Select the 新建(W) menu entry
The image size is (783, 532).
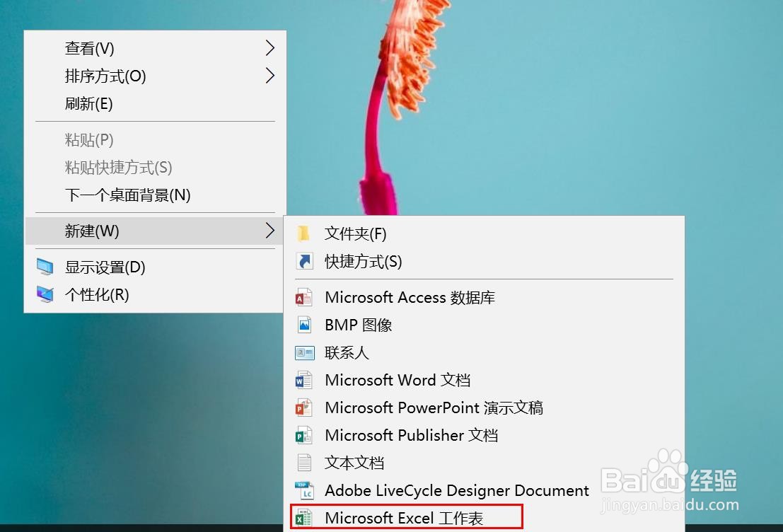155,231
